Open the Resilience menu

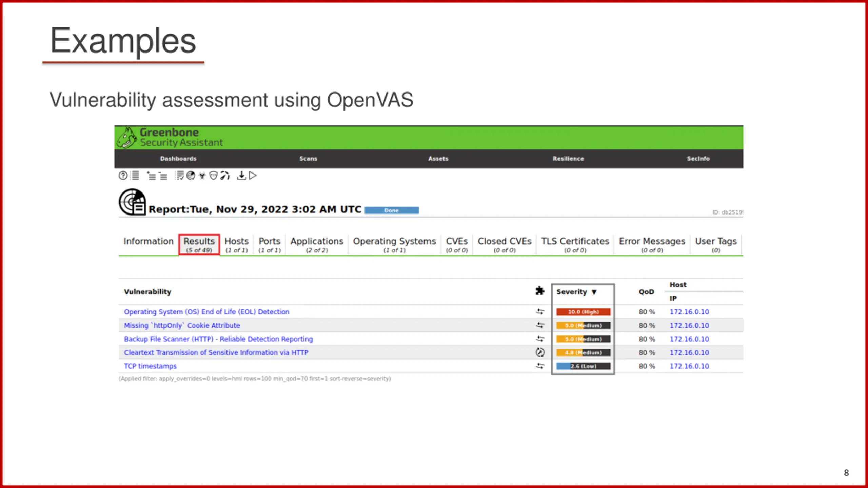coord(568,159)
